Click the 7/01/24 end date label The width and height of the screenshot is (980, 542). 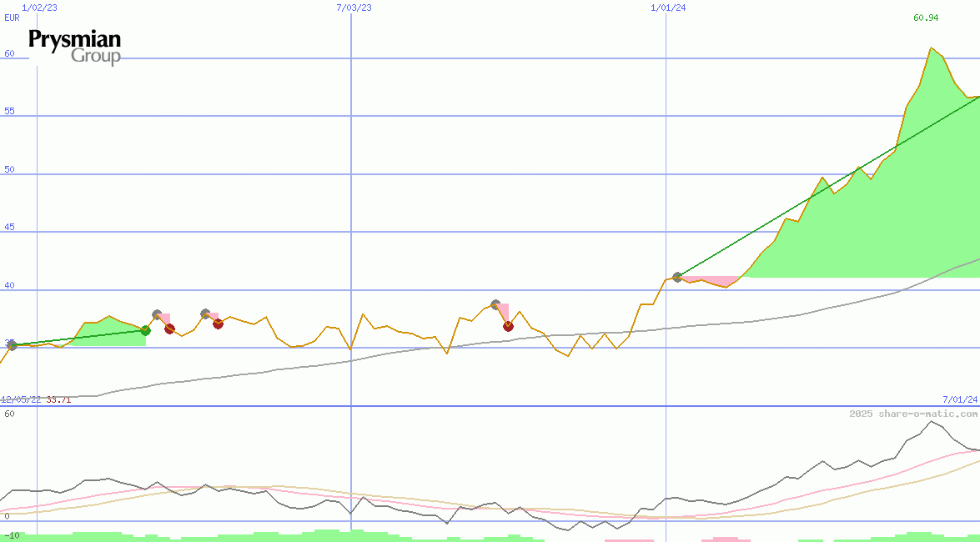click(x=960, y=400)
